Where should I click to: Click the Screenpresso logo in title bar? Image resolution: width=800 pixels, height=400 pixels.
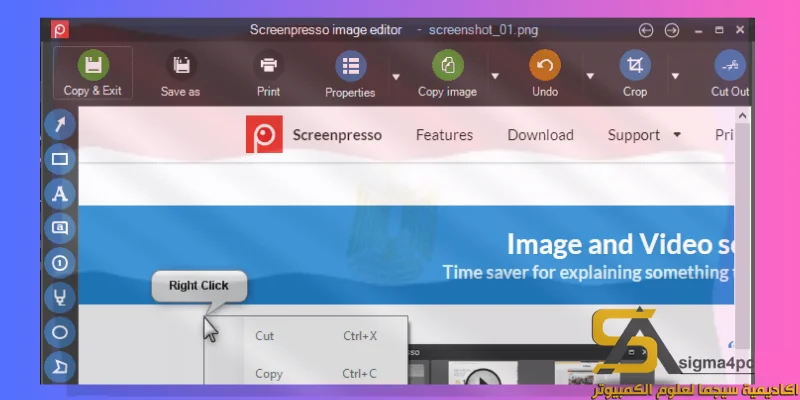click(60, 30)
